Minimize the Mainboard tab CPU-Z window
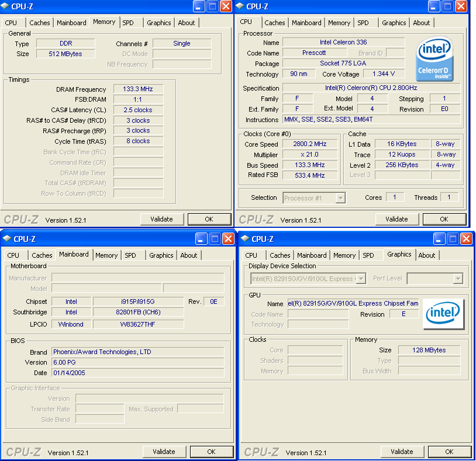Viewport: 476px width, 461px height. tap(201, 239)
